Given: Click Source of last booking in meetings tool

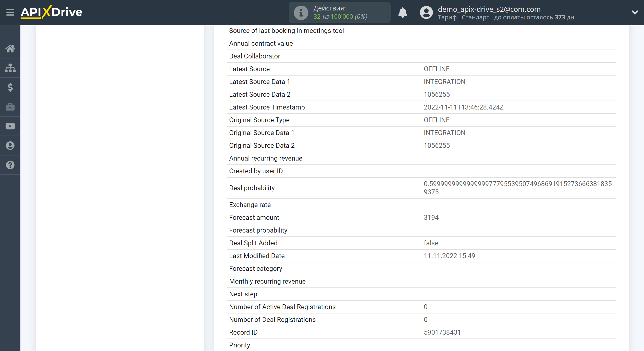Looking at the screenshot, I should click(x=286, y=31).
